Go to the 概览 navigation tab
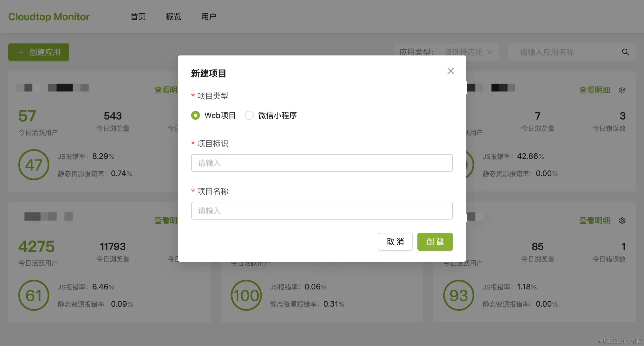The width and height of the screenshot is (644, 346). (174, 17)
